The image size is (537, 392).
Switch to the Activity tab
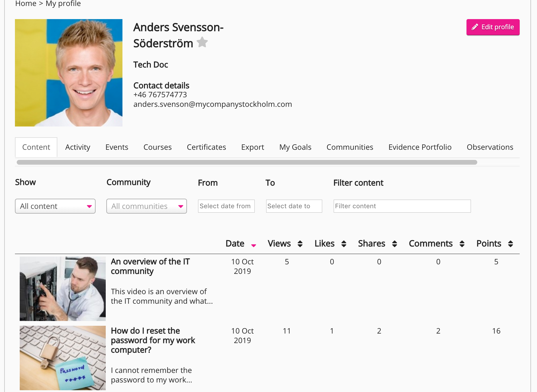pos(78,147)
